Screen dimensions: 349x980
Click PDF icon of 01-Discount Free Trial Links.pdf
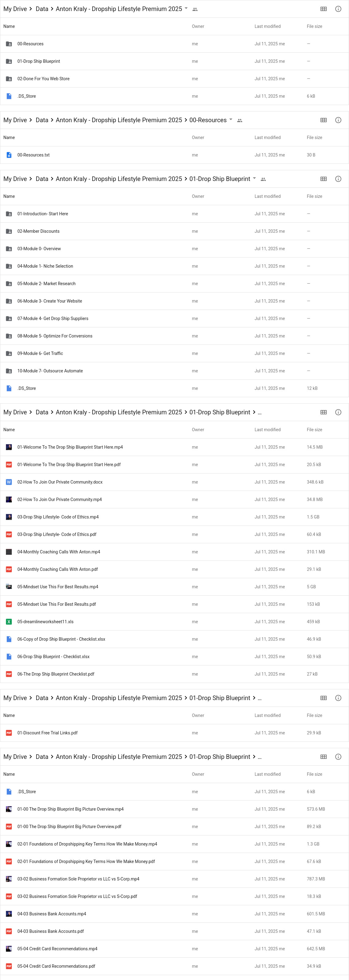coord(9,733)
